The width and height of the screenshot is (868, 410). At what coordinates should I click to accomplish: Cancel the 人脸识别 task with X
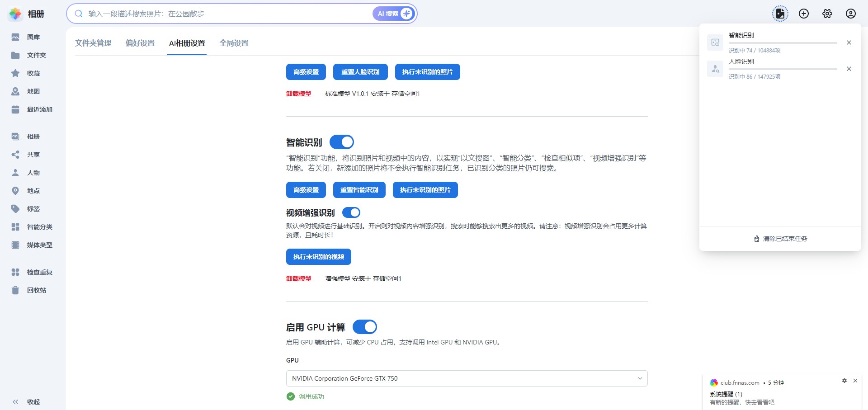click(x=849, y=69)
